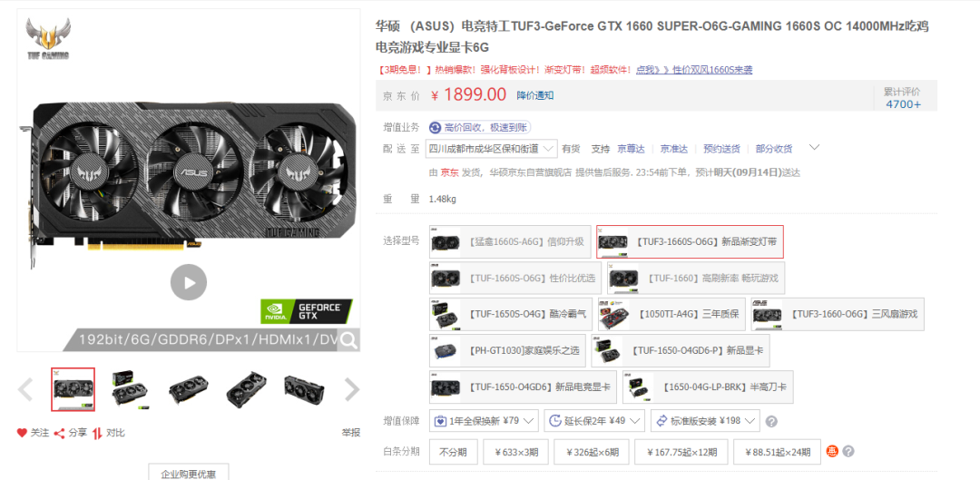The height and width of the screenshot is (480, 980).
Task: Select model 猛禽1660S-A6G 信仰升级
Action: 510,242
